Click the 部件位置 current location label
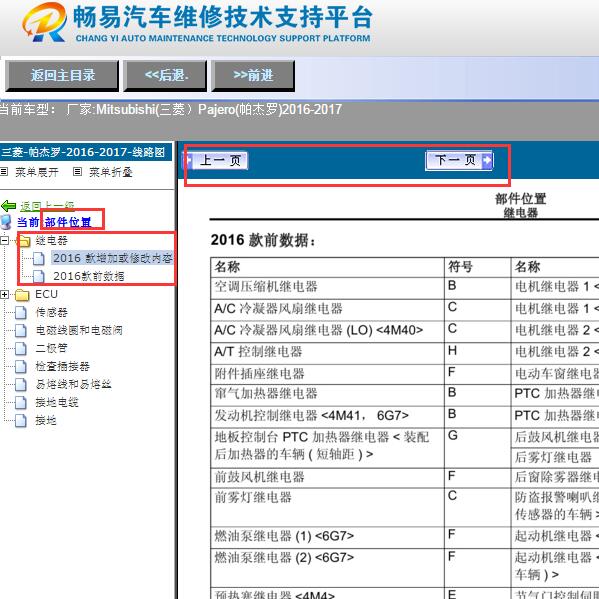Screen dimensions: 599x599 point(68,222)
